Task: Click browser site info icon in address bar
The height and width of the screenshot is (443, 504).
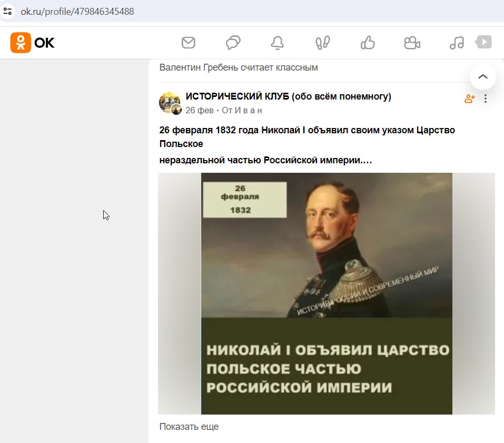Action: coord(7,11)
